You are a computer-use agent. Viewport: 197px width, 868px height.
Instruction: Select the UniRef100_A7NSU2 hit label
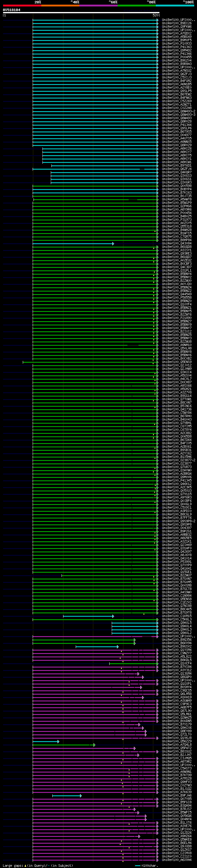(x=177, y=71)
